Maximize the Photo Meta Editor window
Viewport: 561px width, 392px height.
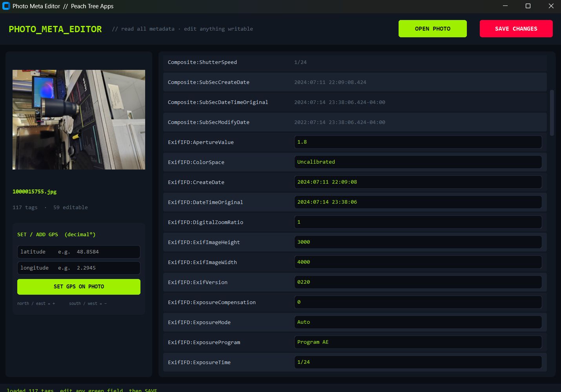[x=528, y=6]
